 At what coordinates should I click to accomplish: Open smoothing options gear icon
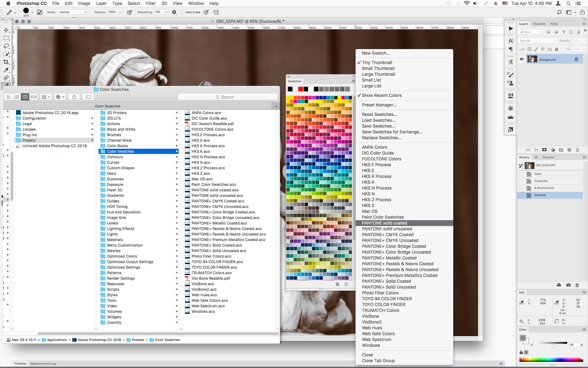point(174,12)
